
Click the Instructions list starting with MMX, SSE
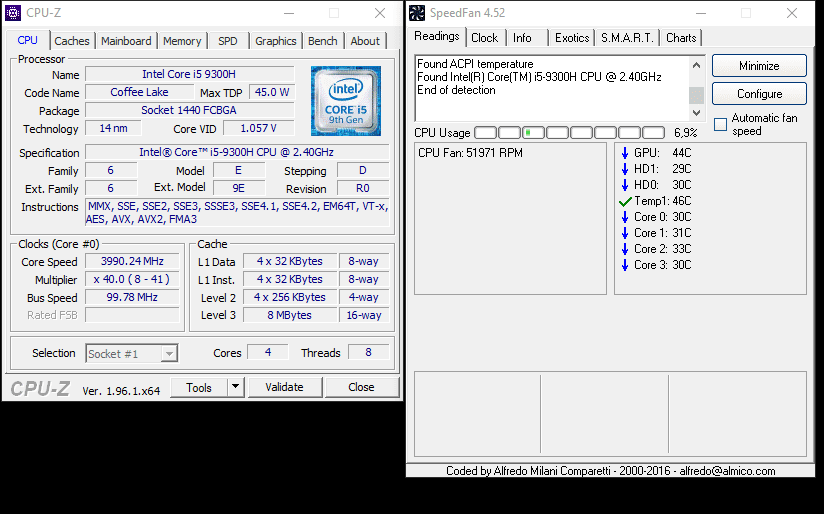[238, 213]
